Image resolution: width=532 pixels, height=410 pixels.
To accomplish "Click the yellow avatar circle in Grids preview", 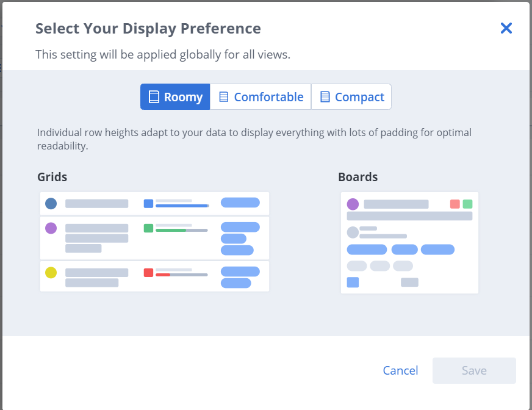I will pos(51,273).
